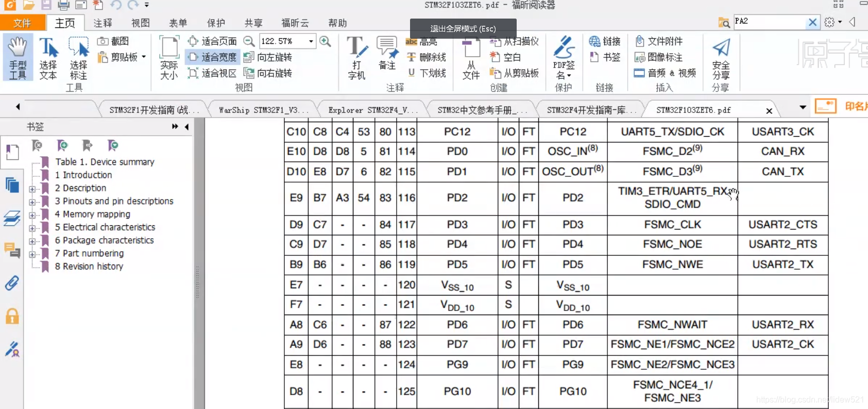868x409 pixels.
Task: Select the Strikeout tool (删除线)
Action: (x=427, y=57)
